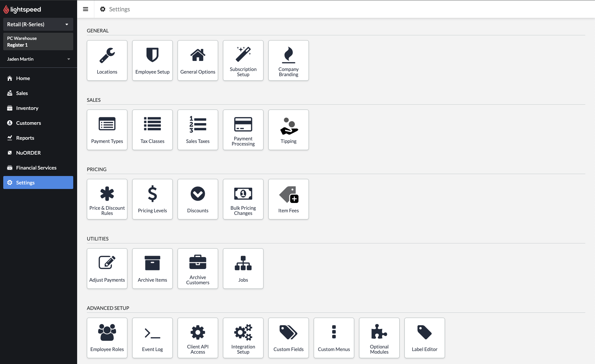Open the Archive Customers tile
The height and width of the screenshot is (364, 595).
198,268
